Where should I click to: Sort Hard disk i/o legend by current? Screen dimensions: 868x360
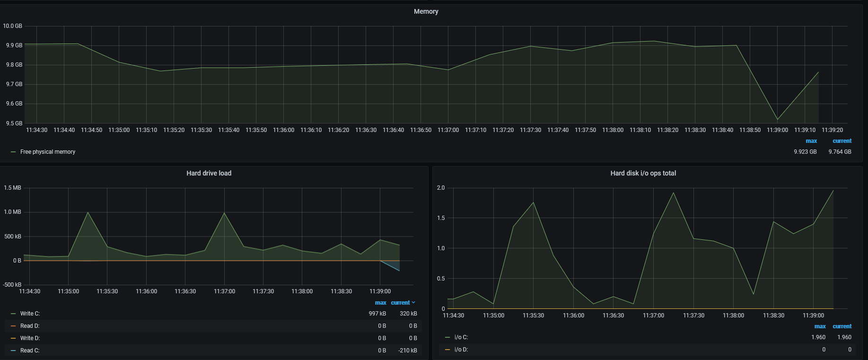pyautogui.click(x=842, y=326)
